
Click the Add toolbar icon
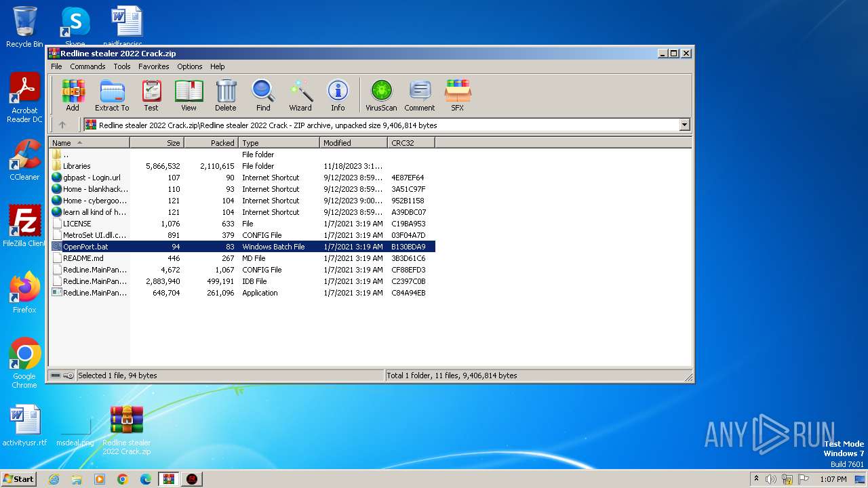(x=73, y=95)
